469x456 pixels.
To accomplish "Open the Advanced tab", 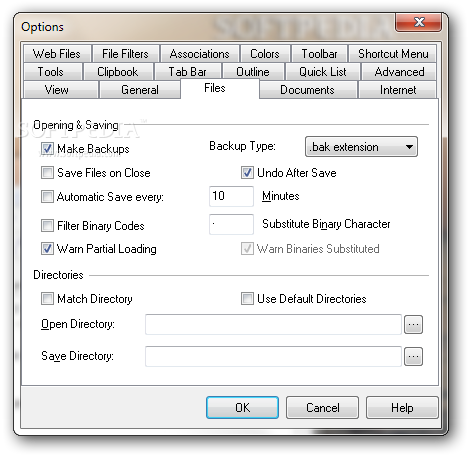I will (399, 72).
